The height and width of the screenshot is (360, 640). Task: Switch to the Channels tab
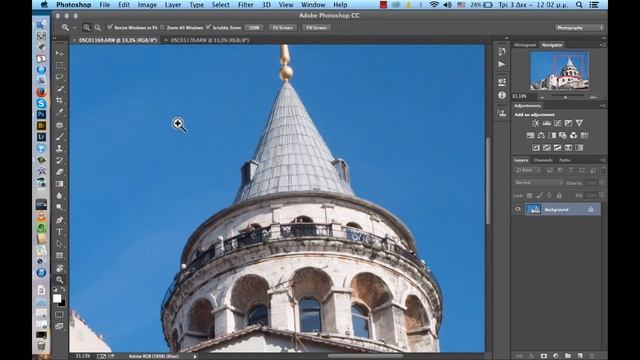(543, 160)
